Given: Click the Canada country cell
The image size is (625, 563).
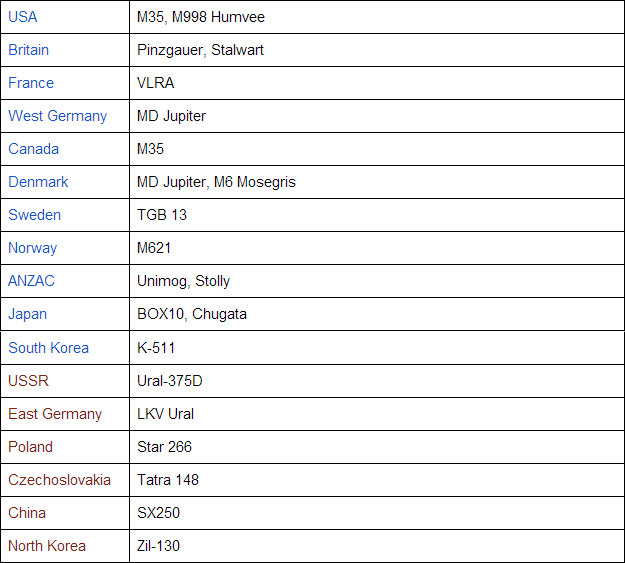Looking at the screenshot, I should (x=65, y=149).
